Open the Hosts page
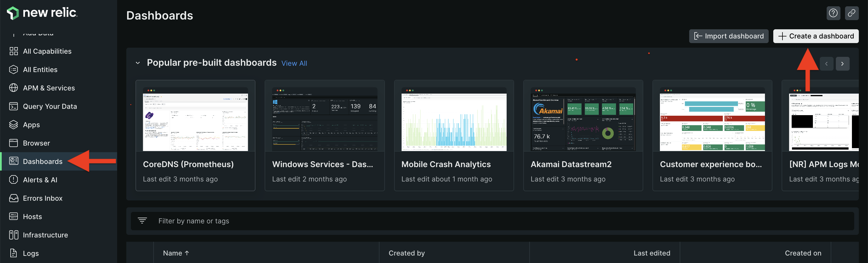This screenshot has height=263, width=868. click(x=32, y=216)
